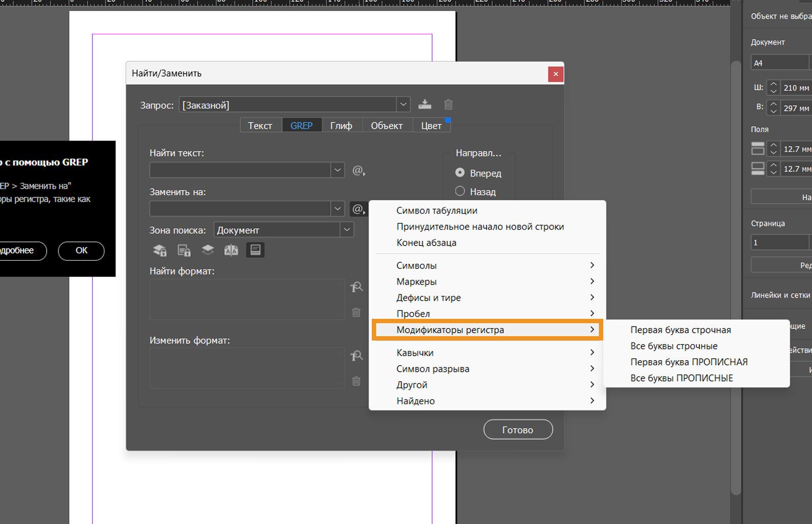Click the Изменить формат box
Viewport: 812px width, 524px height.
point(247,368)
